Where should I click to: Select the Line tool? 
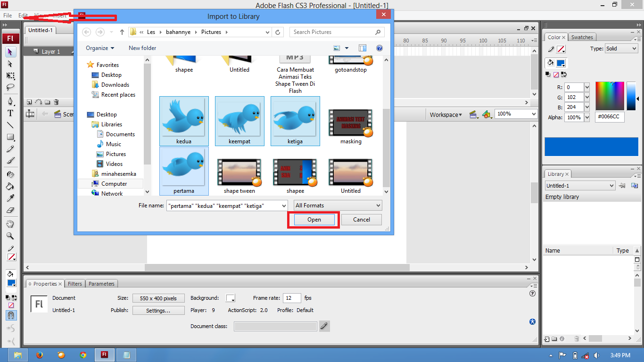(x=10, y=125)
